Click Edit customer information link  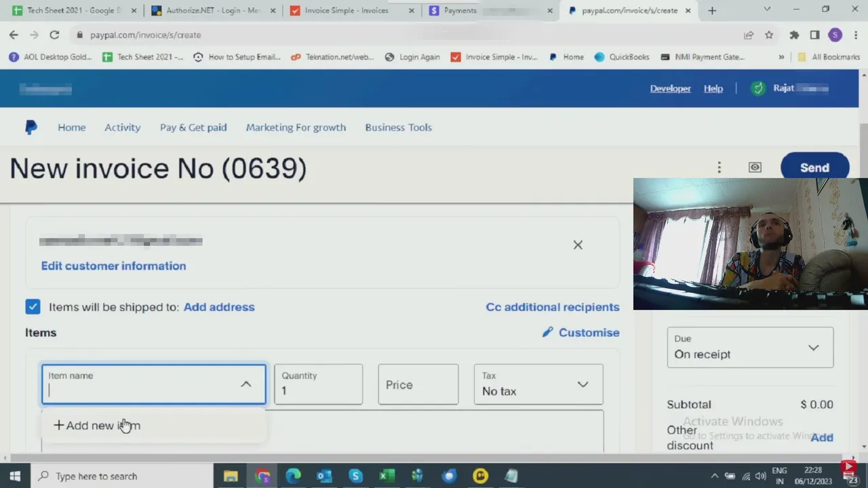113,266
